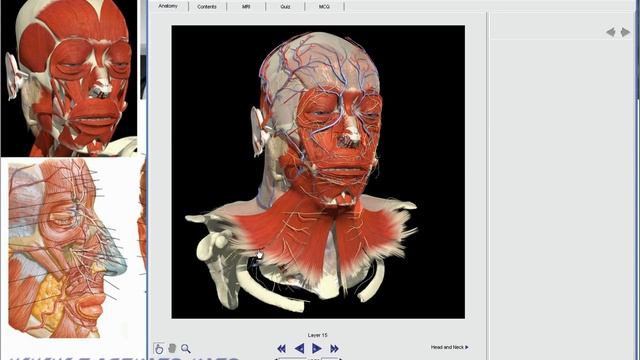Select the magnifying glass zoom tool
This screenshot has width=640, height=360.
[x=186, y=349]
